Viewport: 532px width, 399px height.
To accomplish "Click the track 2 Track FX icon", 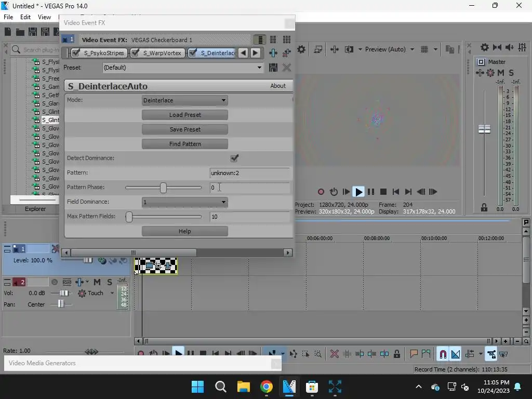I will pyautogui.click(x=79, y=282).
